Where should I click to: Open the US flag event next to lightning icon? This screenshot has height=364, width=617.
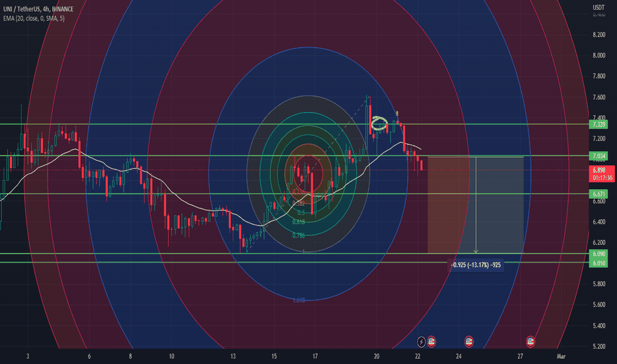tap(431, 341)
